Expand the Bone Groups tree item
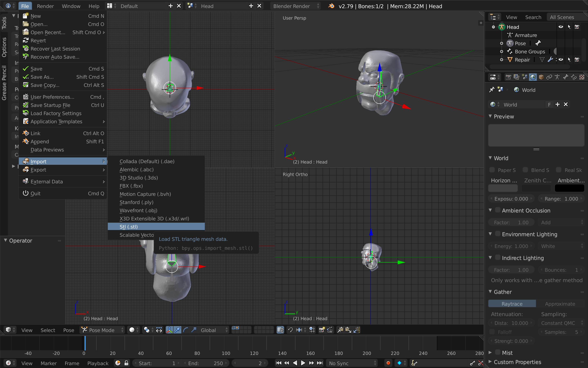The height and width of the screenshot is (368, 588). coord(501,52)
